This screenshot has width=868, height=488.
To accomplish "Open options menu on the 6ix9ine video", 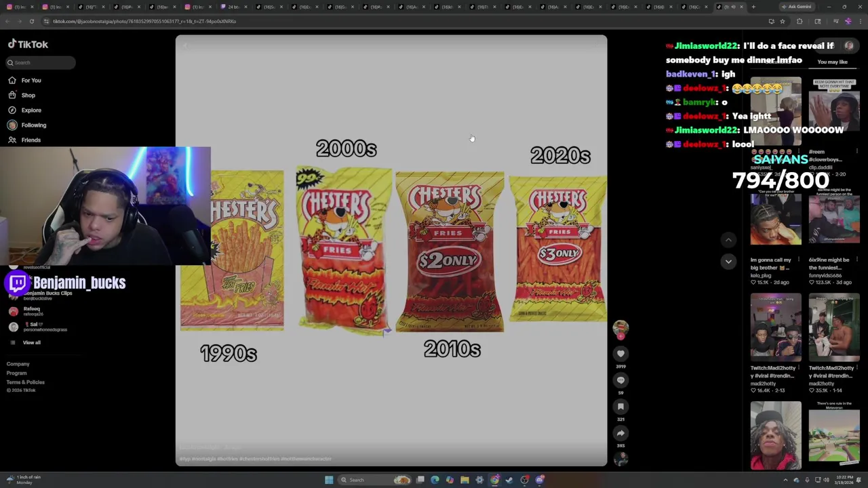I will [x=857, y=260].
